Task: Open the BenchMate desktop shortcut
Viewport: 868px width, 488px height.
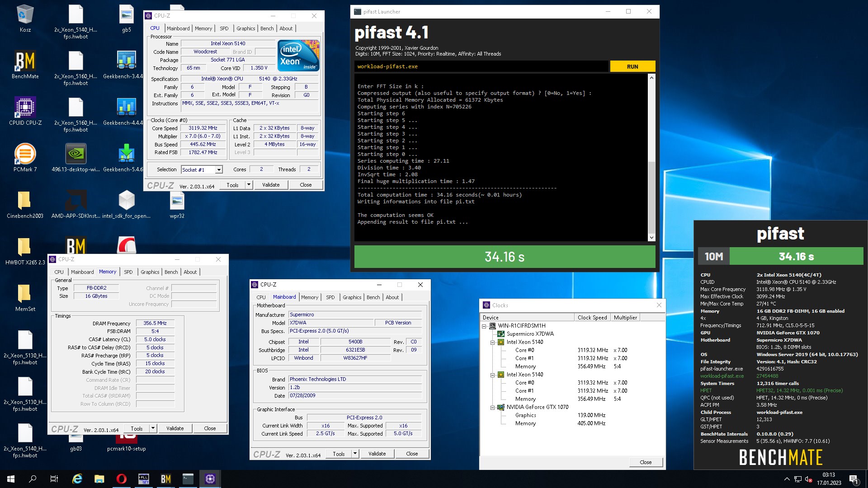Action: point(25,65)
